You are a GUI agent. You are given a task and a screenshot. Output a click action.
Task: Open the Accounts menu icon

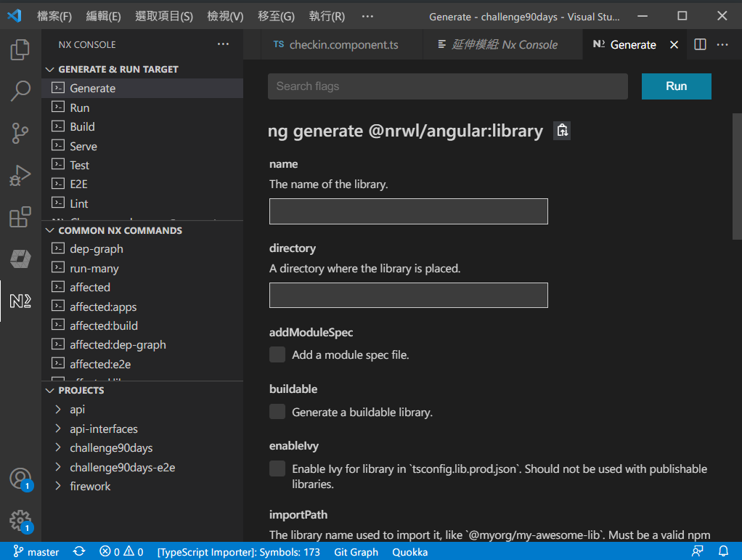[20, 479]
